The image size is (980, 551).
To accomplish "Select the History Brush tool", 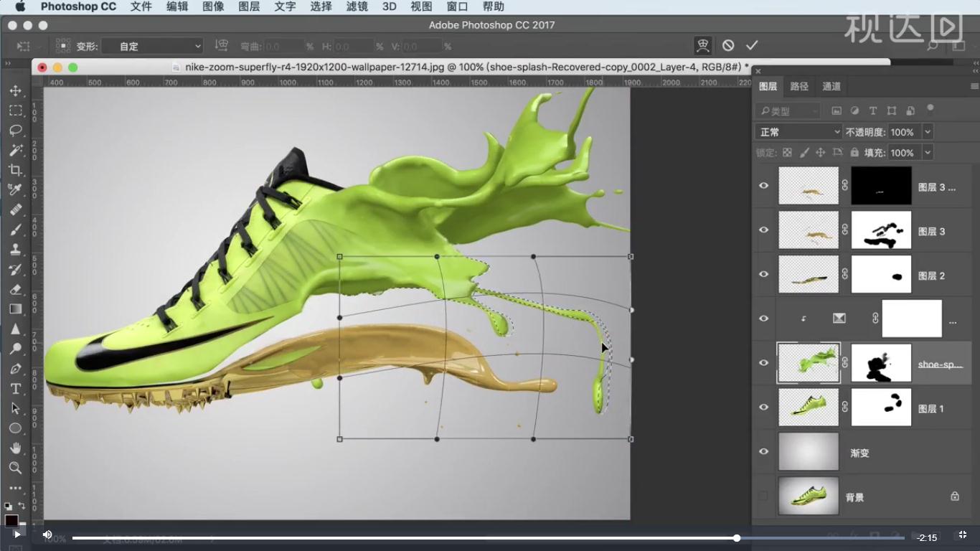I will tap(15, 270).
